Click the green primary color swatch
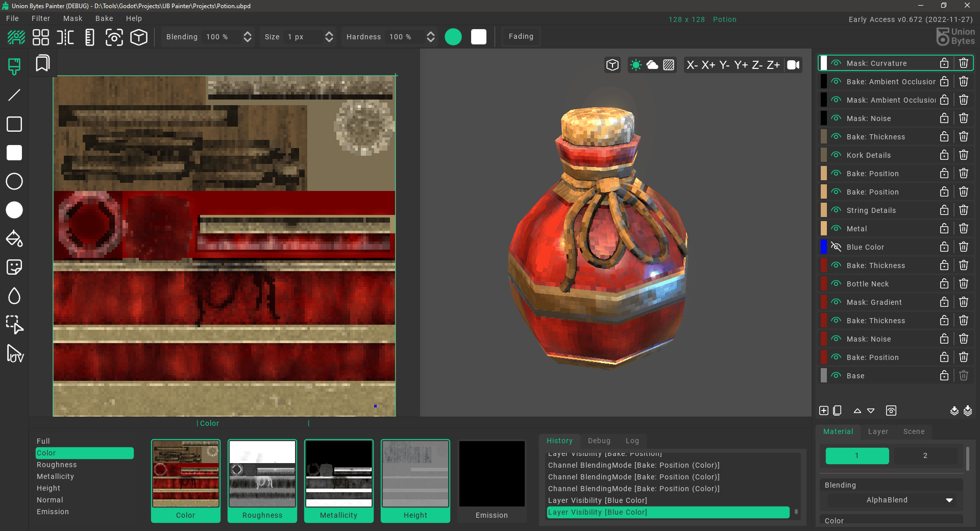 click(x=453, y=37)
